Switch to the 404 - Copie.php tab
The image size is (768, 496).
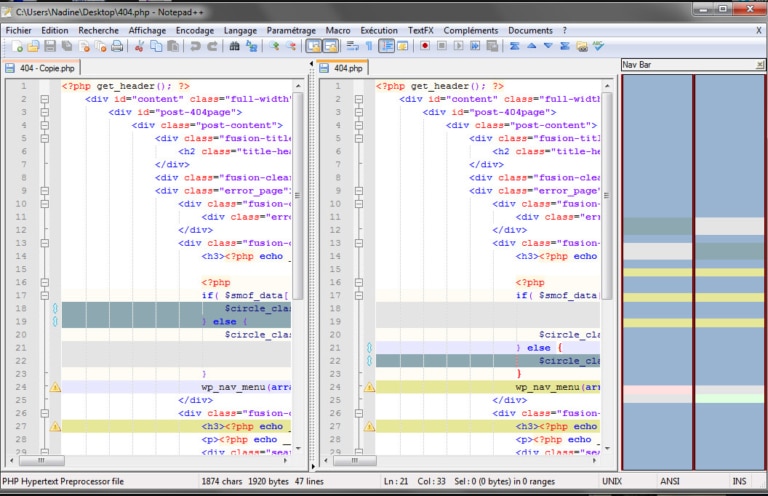[41, 68]
